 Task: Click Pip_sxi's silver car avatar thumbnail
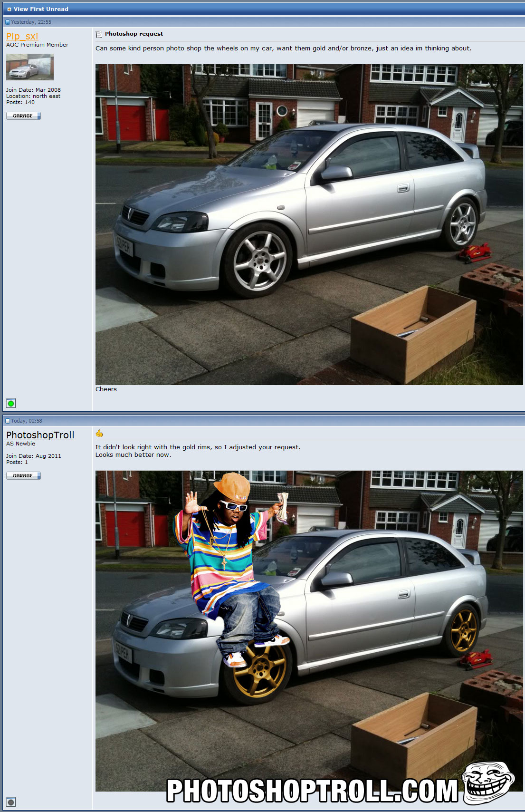click(29, 67)
